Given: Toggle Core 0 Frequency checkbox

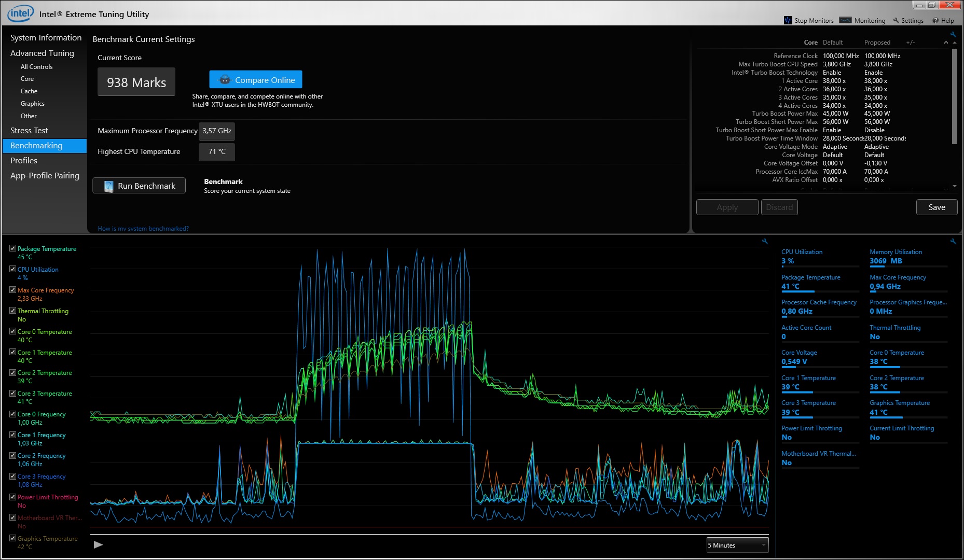Looking at the screenshot, I should pos(12,414).
